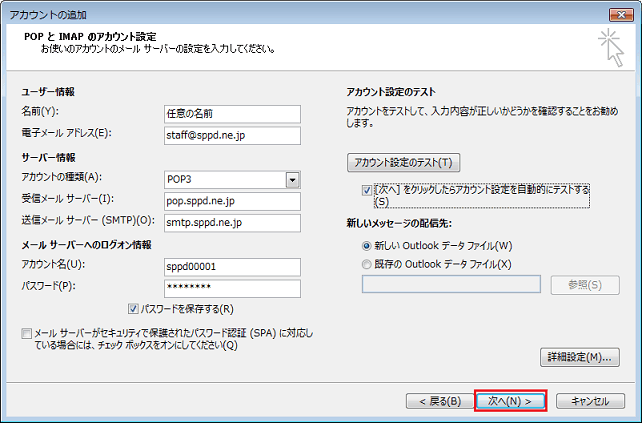The width and height of the screenshot is (642, 423).
Task: Click the 送信メール サーバー field smtp.sppd.ne.jp
Action: 232,223
